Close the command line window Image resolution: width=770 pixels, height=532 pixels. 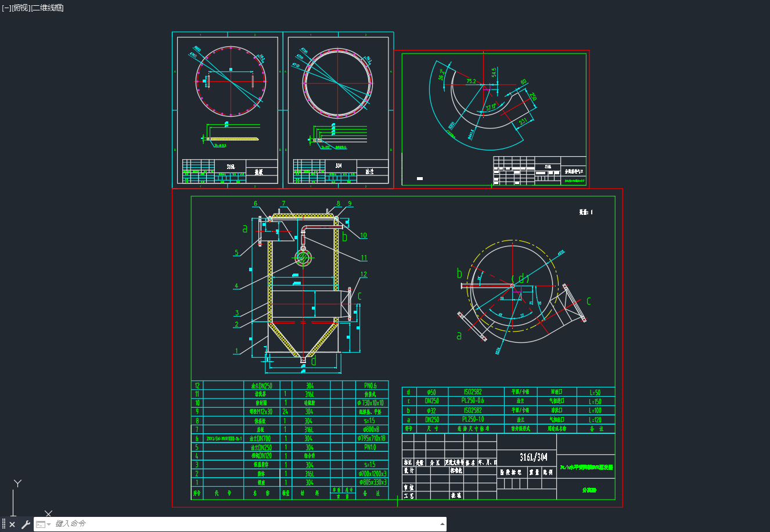[x=12, y=524]
